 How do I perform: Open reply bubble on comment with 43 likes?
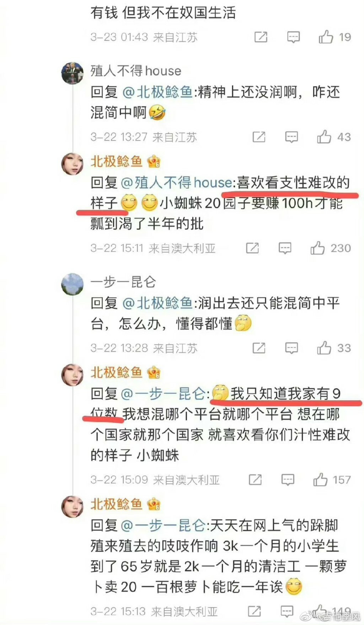pyautogui.click(x=291, y=137)
